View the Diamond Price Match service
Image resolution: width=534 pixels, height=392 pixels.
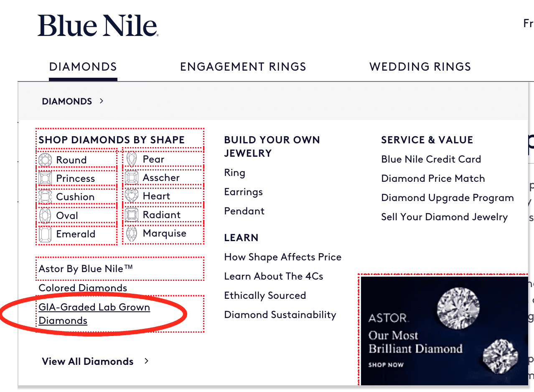433,178
